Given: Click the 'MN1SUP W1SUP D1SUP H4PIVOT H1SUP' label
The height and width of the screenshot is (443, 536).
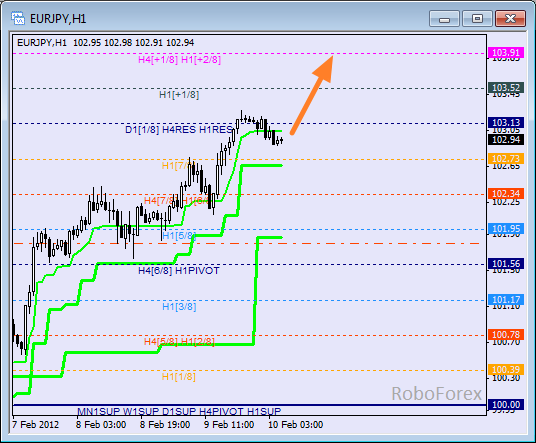Looking at the screenshot, I should (179, 411).
